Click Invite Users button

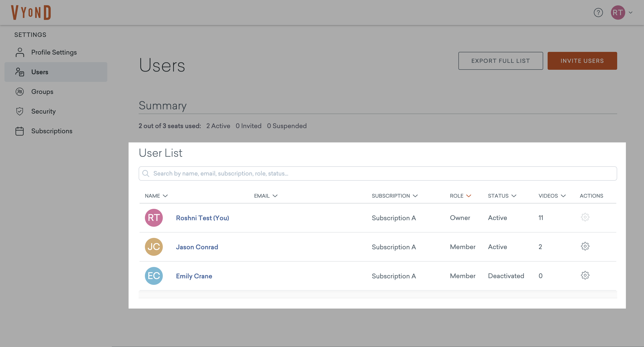582,61
